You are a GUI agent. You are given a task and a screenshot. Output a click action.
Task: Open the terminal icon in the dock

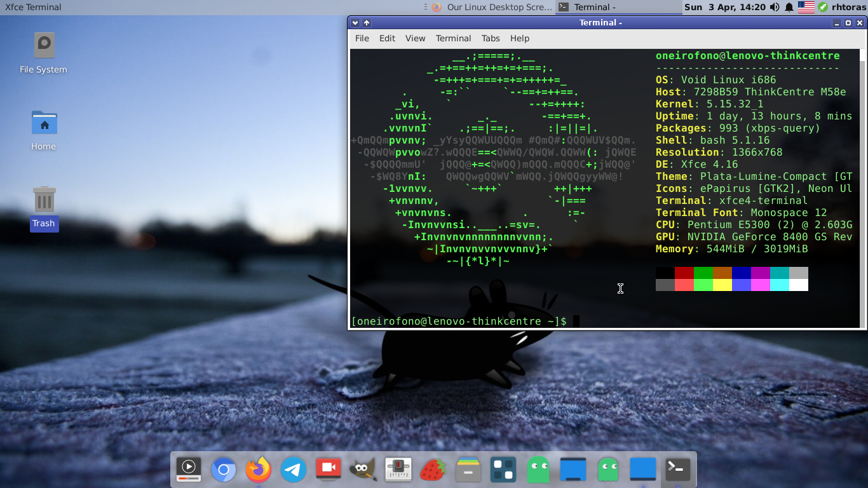(x=678, y=470)
